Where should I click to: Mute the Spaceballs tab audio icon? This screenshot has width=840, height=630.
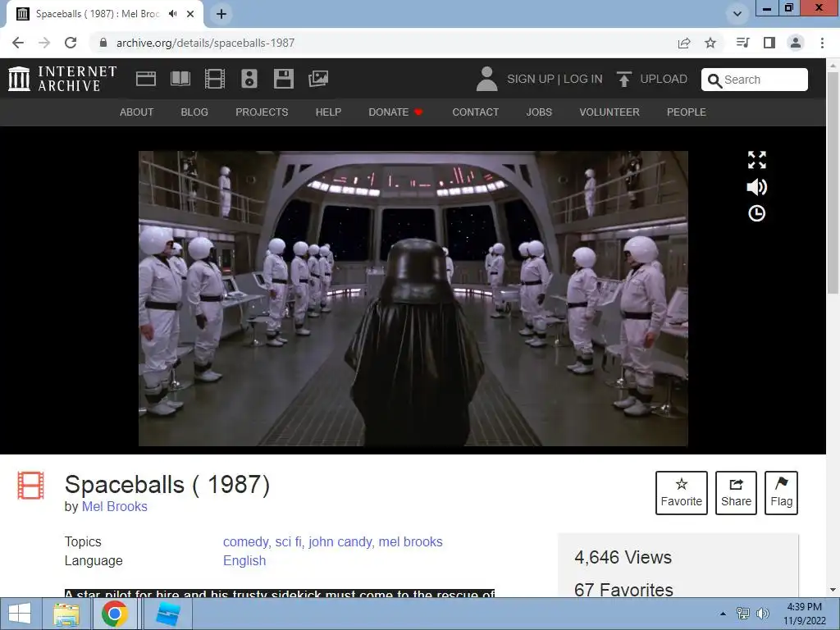[172, 14]
